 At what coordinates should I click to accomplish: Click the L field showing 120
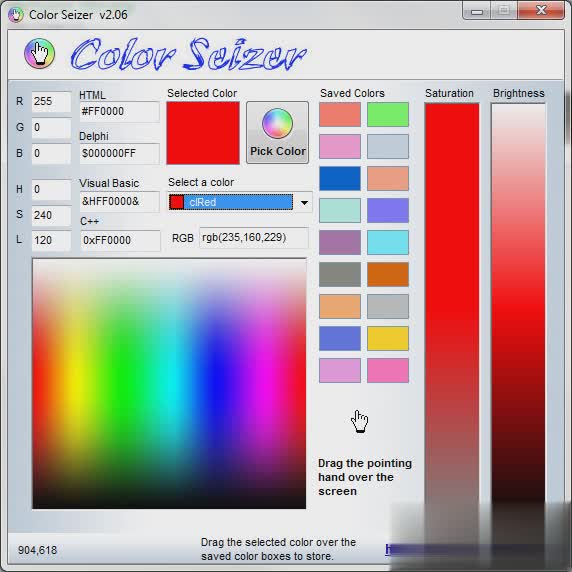click(51, 240)
